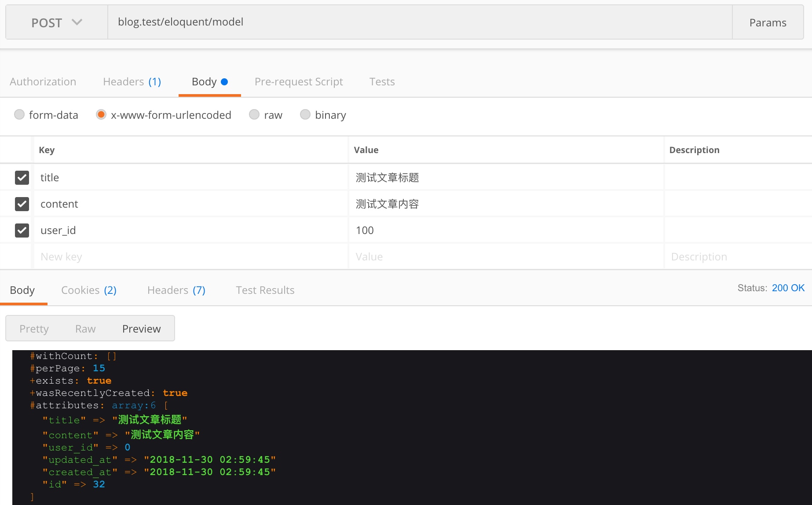Switch response view to Pretty
Screen dimensions: 812x505
click(34, 329)
